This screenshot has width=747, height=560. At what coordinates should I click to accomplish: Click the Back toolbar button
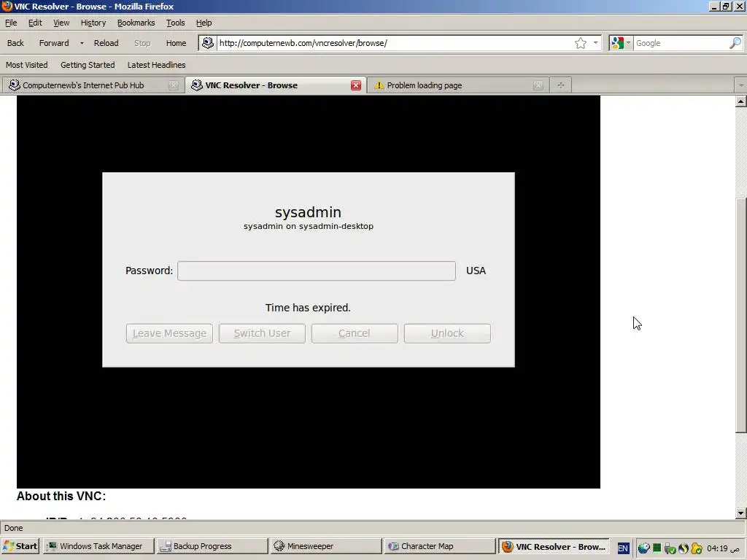(x=15, y=43)
